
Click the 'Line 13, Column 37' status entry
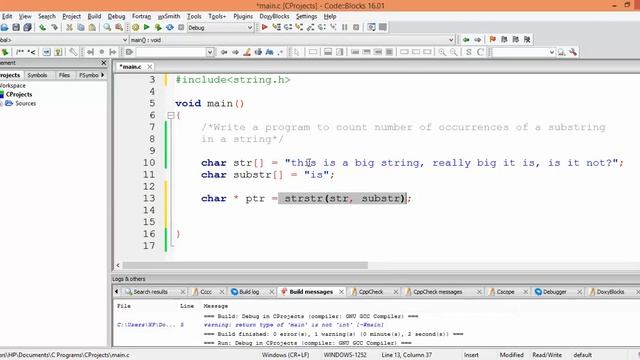pyautogui.click(x=407, y=355)
